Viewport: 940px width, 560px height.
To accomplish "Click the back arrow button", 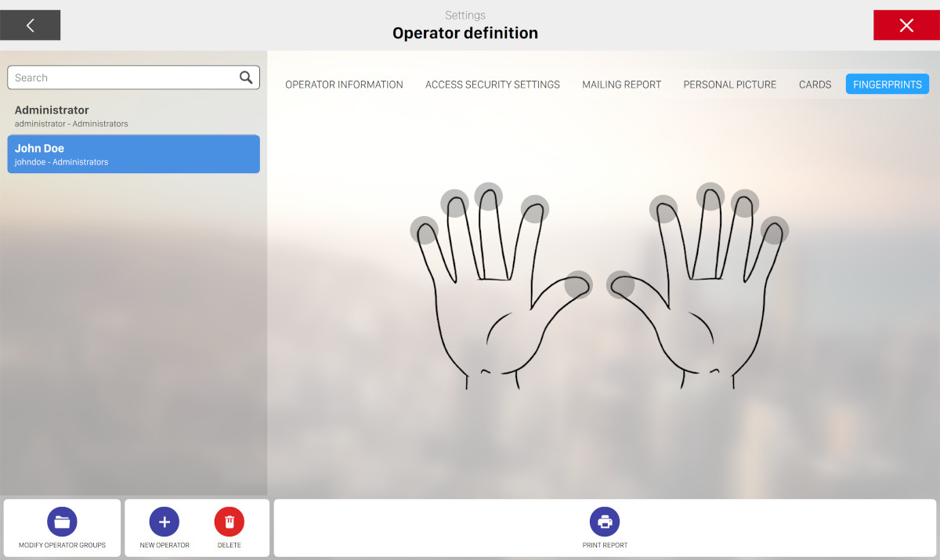I will pyautogui.click(x=30, y=25).
